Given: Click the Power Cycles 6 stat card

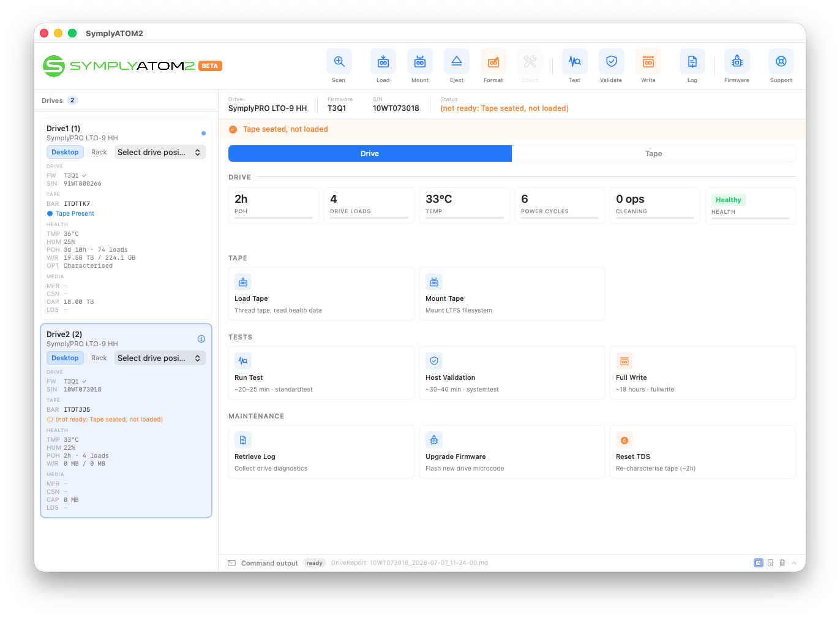Looking at the screenshot, I should coord(560,205).
